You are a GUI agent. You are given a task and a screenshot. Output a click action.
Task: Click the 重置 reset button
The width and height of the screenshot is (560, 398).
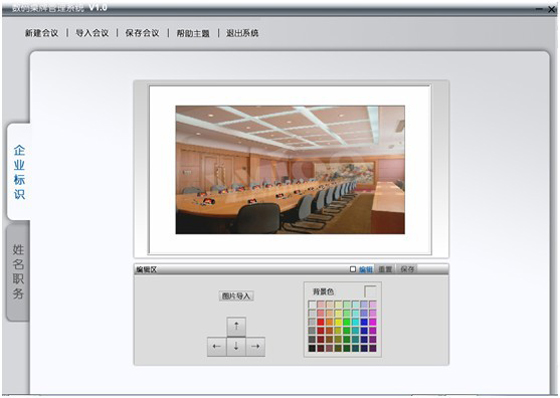pyautogui.click(x=385, y=269)
